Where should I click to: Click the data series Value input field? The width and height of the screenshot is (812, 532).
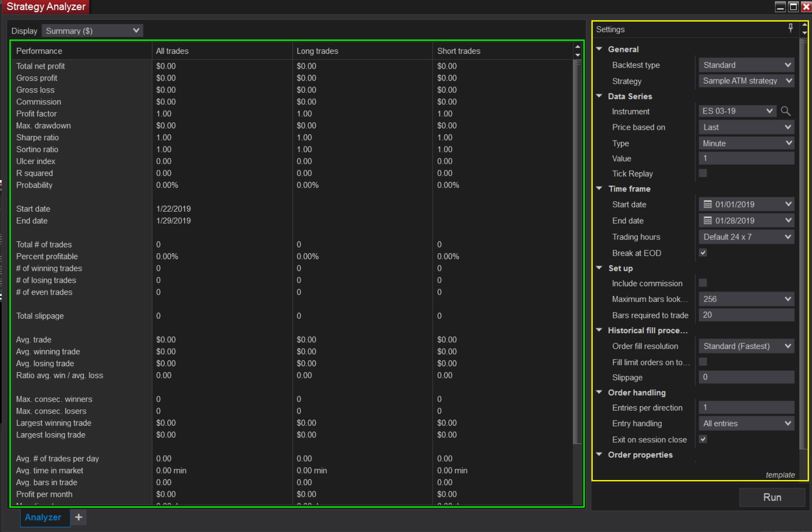coord(746,158)
